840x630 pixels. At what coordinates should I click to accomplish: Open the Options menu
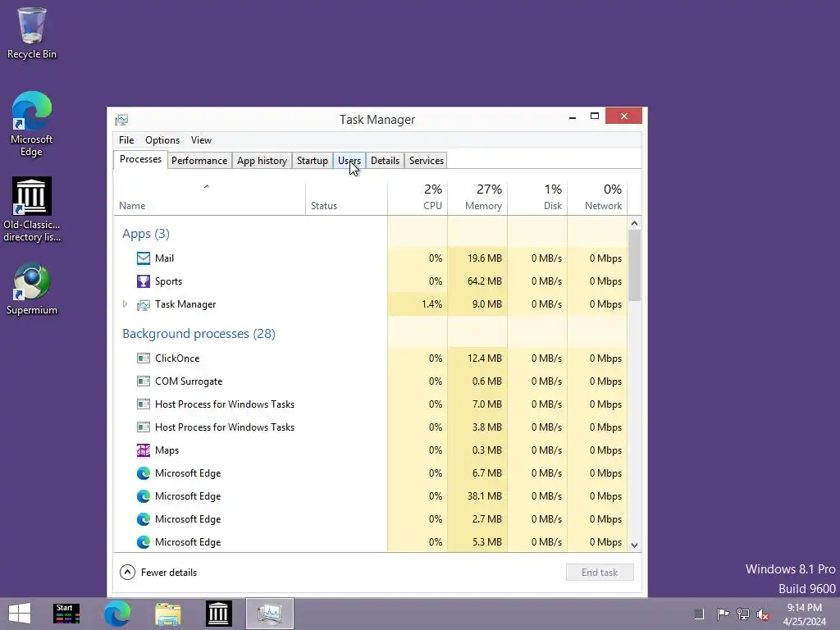point(162,139)
